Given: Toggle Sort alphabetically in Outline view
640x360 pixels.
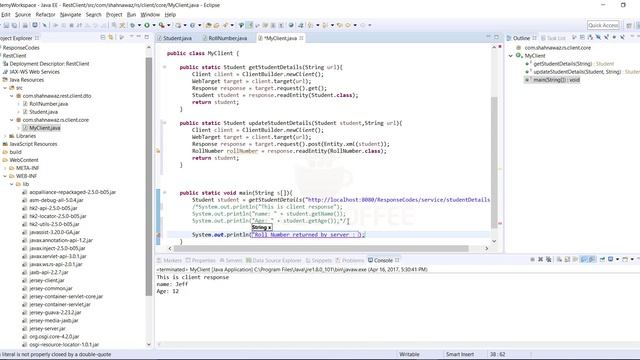Looking at the screenshot, I should click(590, 38).
